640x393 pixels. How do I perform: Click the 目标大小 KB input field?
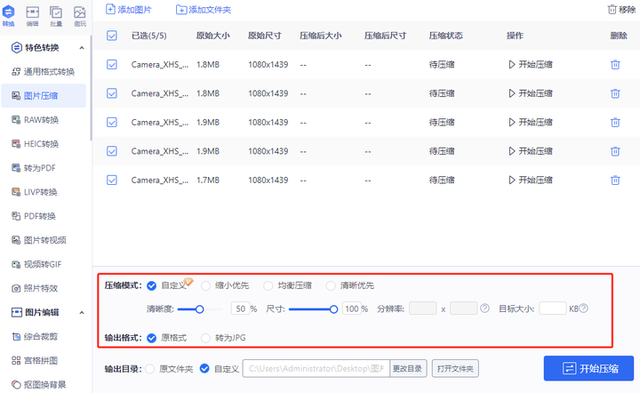tap(553, 308)
